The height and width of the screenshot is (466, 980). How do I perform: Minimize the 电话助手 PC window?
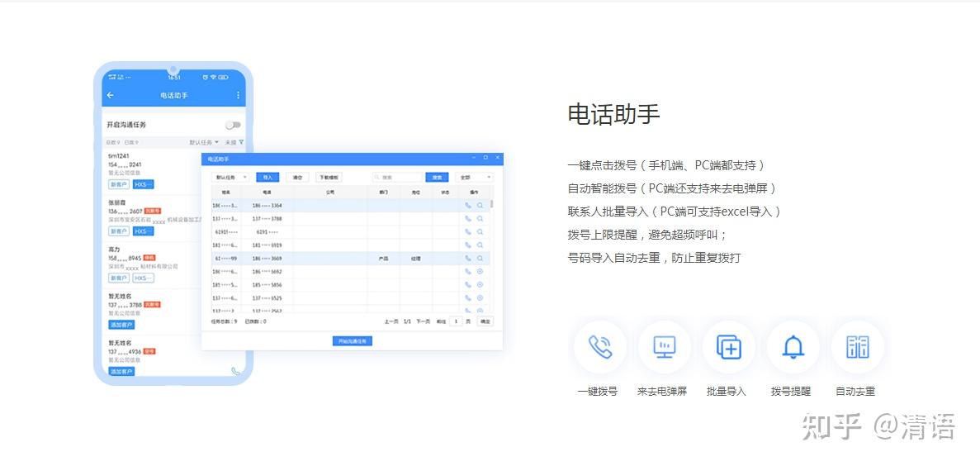(x=475, y=159)
